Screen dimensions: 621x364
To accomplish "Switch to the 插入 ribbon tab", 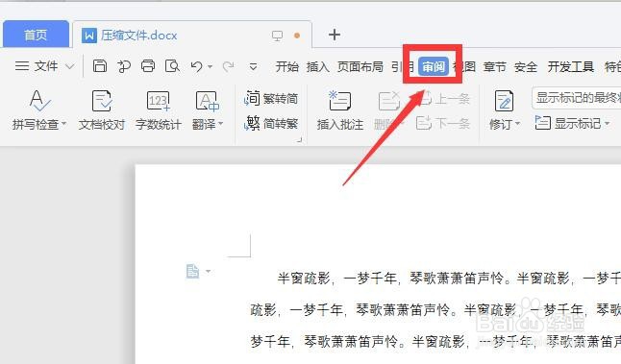I will click(x=317, y=66).
